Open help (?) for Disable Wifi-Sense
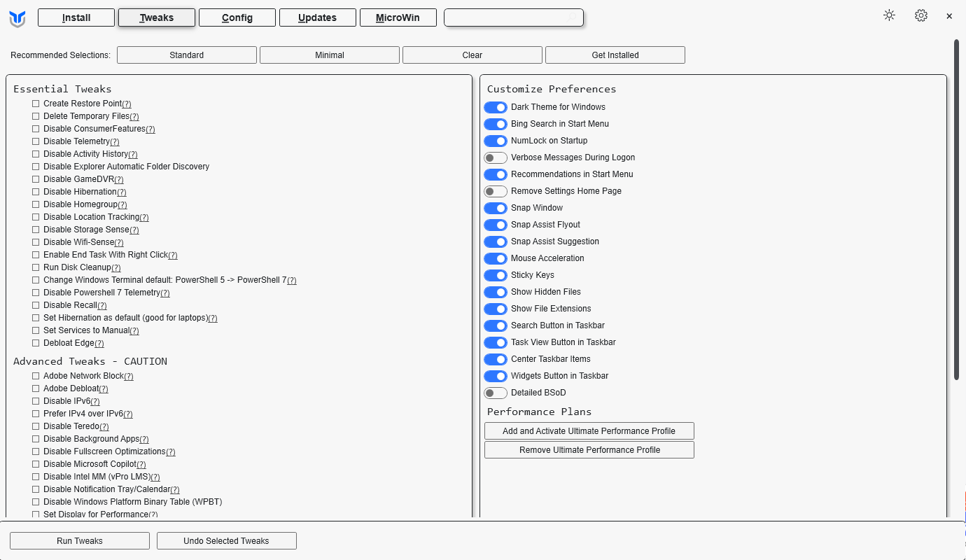 [x=119, y=242]
